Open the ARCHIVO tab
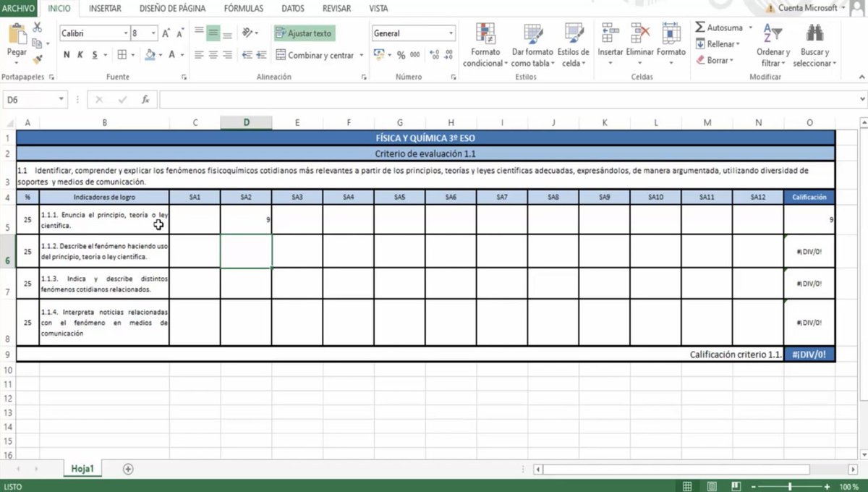868x492 pixels. (18, 9)
